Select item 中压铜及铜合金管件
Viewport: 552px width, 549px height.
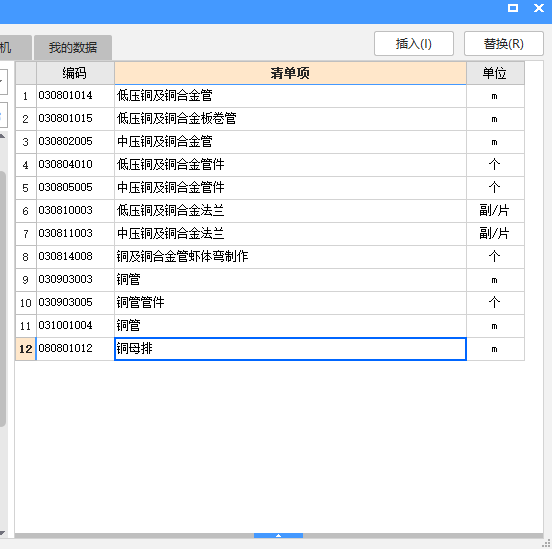click(x=170, y=187)
